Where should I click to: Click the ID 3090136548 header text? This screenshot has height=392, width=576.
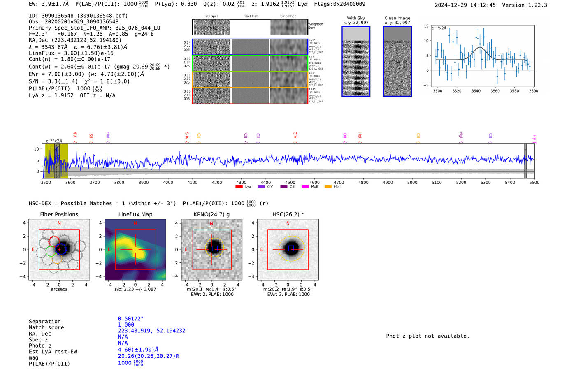tap(78, 16)
